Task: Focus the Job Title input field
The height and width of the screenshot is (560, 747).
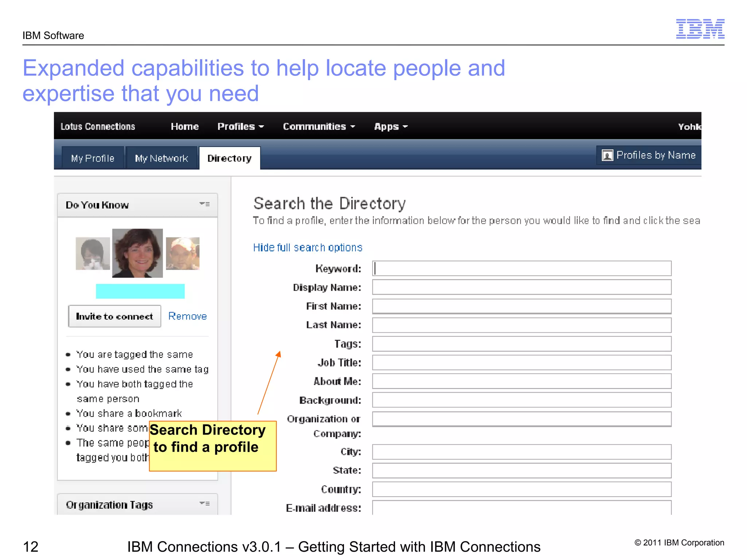Action: (x=522, y=362)
